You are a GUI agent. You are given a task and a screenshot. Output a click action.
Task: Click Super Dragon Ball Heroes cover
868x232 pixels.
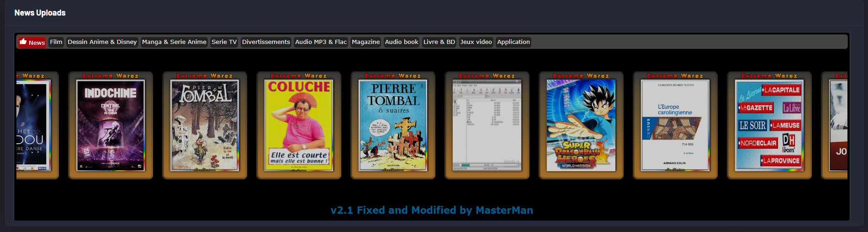pos(581,125)
